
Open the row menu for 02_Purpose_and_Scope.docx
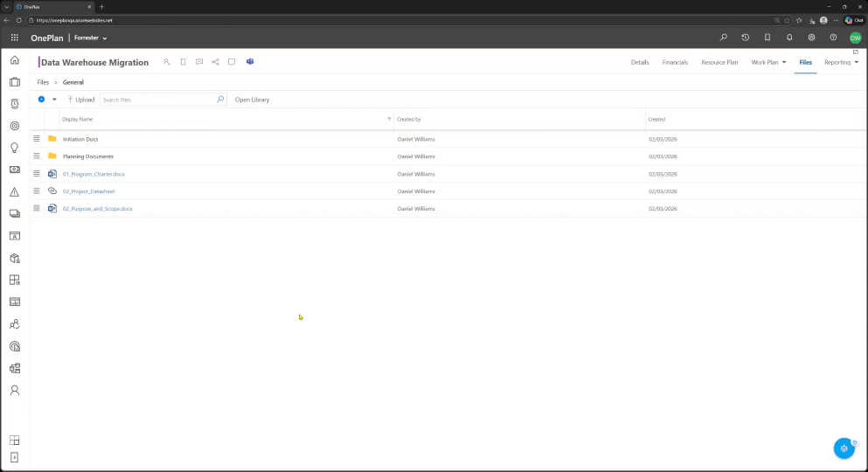coord(37,208)
